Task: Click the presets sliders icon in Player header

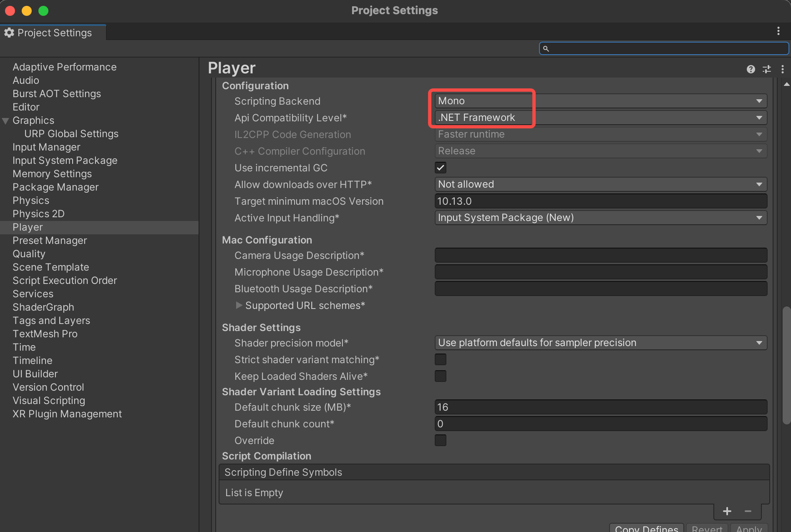Action: click(767, 69)
